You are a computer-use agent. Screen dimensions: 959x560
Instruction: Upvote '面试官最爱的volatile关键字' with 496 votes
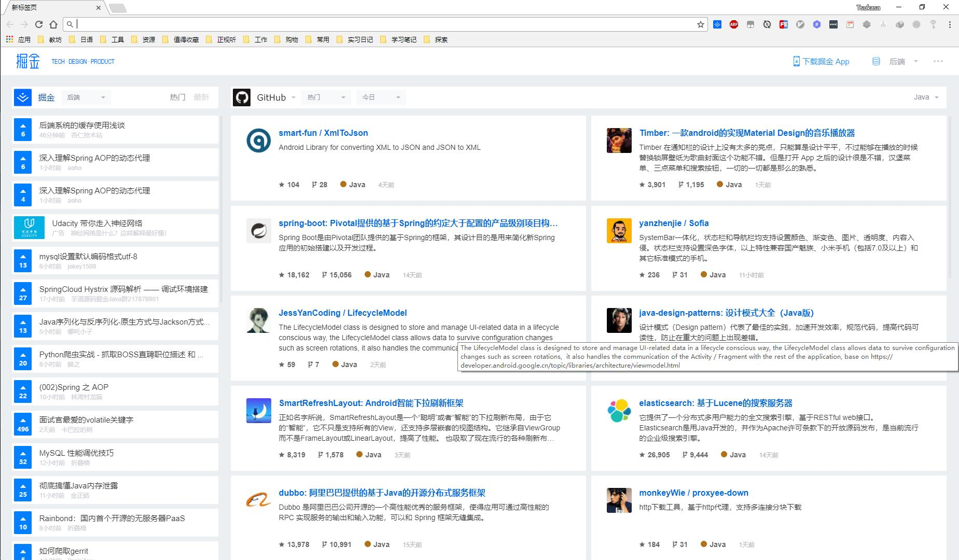[23, 425]
